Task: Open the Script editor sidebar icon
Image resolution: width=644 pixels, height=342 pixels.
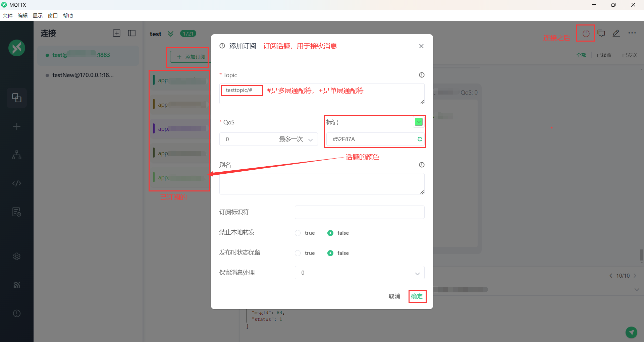Action: pos(17,183)
